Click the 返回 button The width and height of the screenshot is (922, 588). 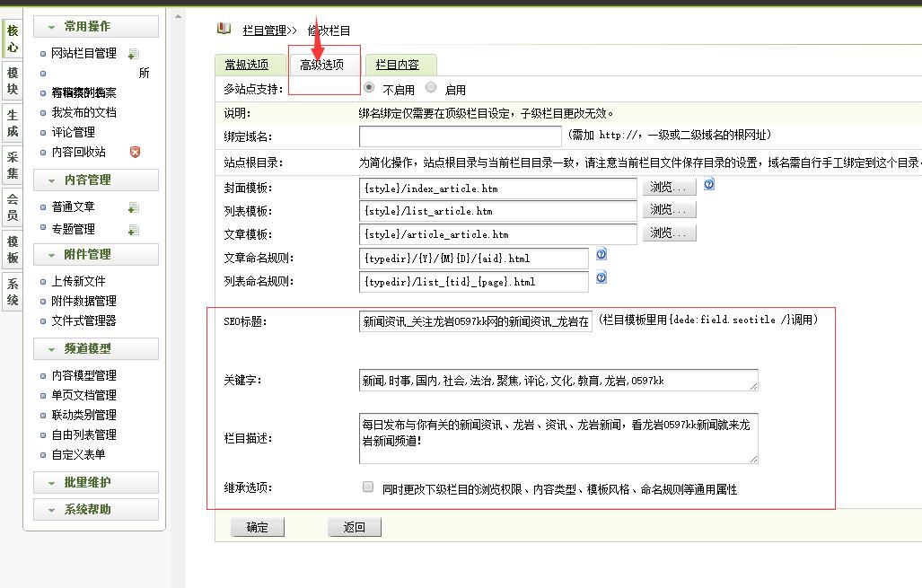(354, 527)
